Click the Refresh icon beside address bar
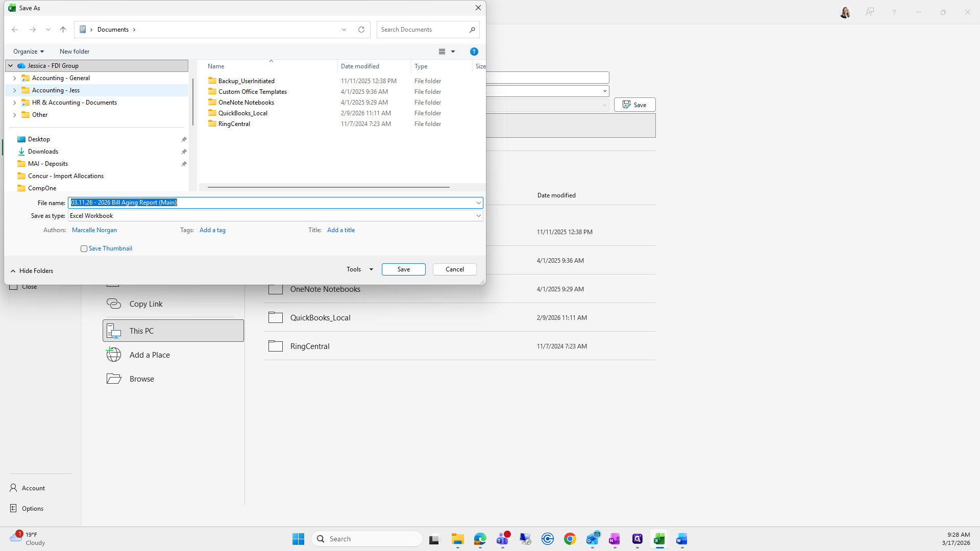980x551 pixels. tap(361, 30)
